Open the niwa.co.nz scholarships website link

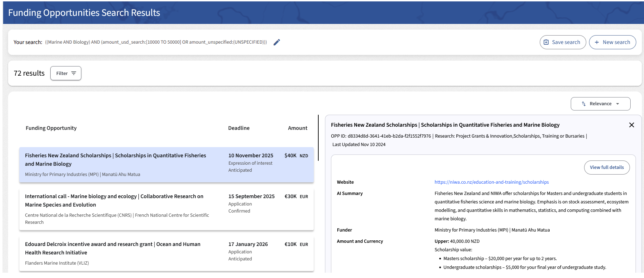coord(492,182)
